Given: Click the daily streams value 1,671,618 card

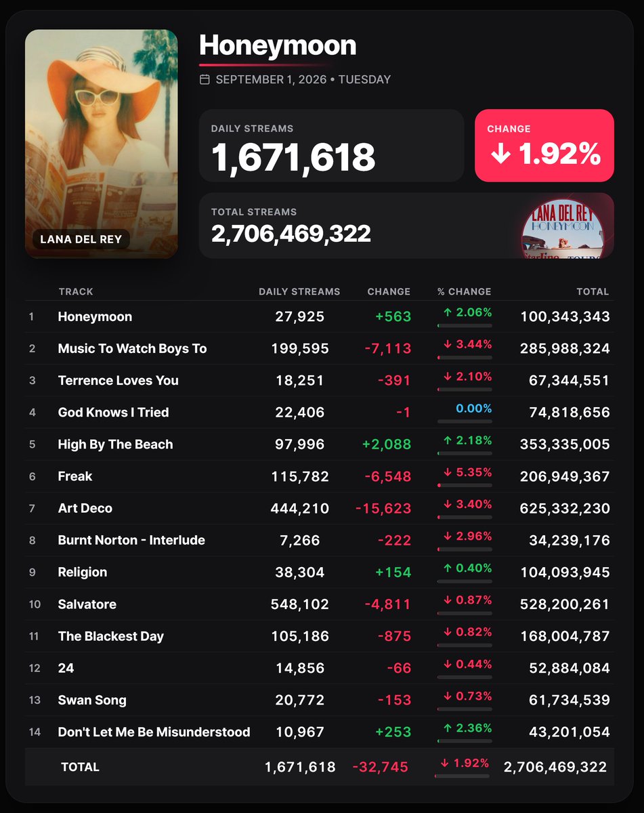Looking at the screenshot, I should (x=331, y=146).
